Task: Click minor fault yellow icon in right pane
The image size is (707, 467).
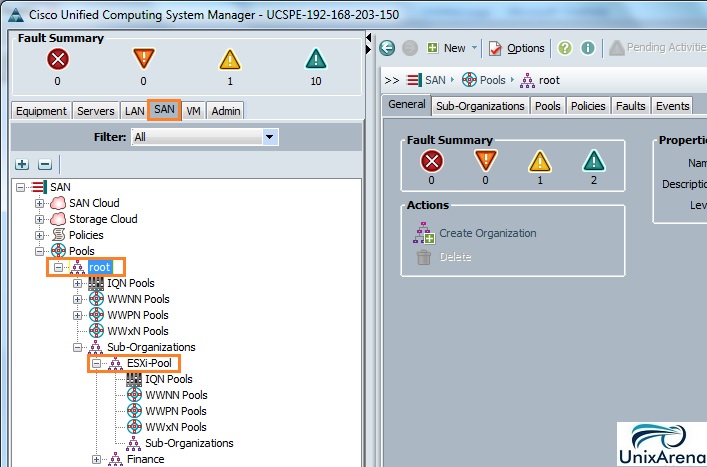Action: click(540, 161)
